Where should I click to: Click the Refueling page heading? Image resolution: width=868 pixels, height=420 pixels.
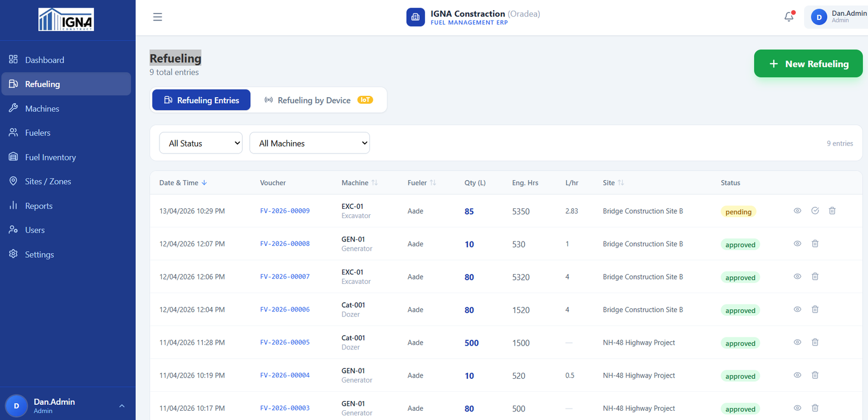click(x=175, y=58)
